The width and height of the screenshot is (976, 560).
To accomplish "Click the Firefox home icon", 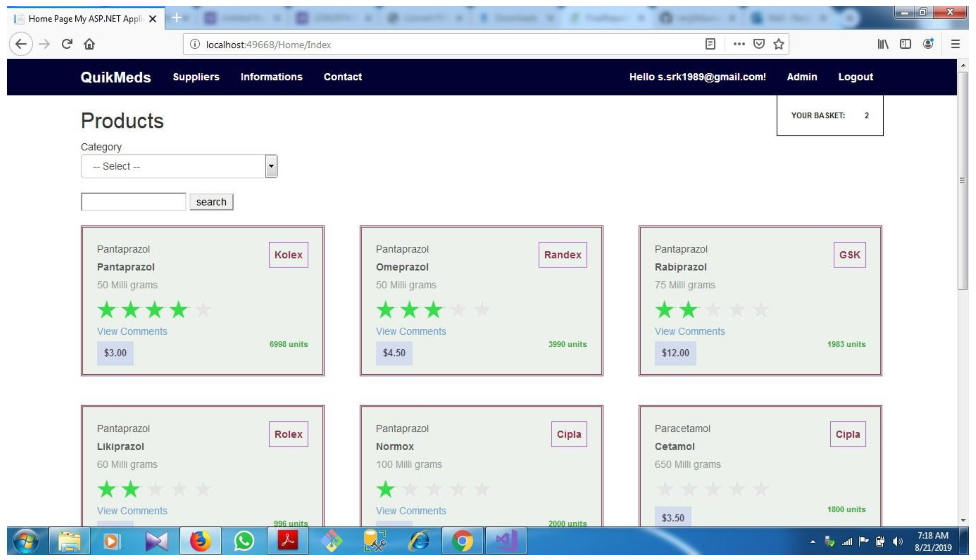I will pyautogui.click(x=89, y=44).
